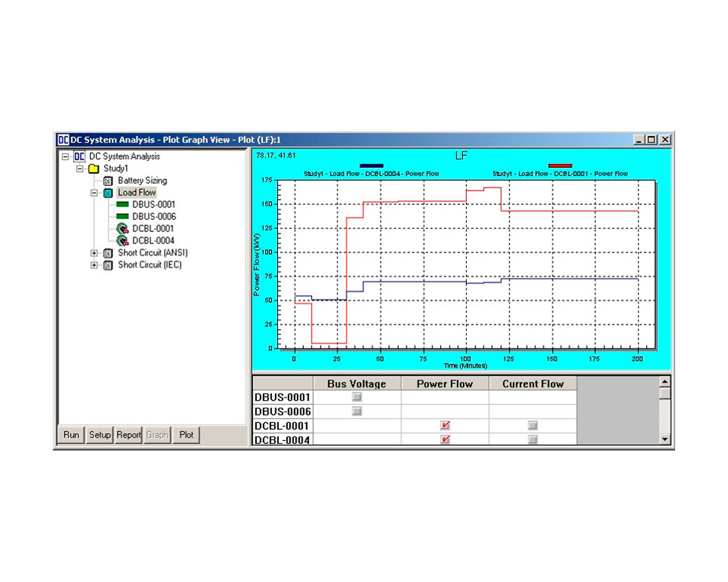The image size is (728, 582).
Task: Click the DC System Analysis root node icon
Action: click(79, 156)
